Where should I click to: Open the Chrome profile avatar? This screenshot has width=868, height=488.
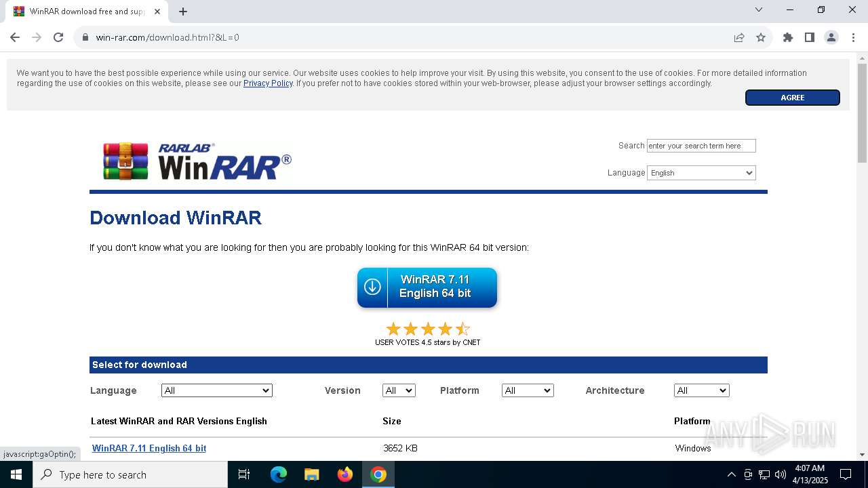tap(831, 37)
